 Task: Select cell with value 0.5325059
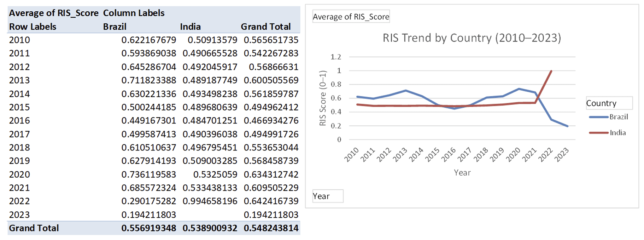(215, 175)
